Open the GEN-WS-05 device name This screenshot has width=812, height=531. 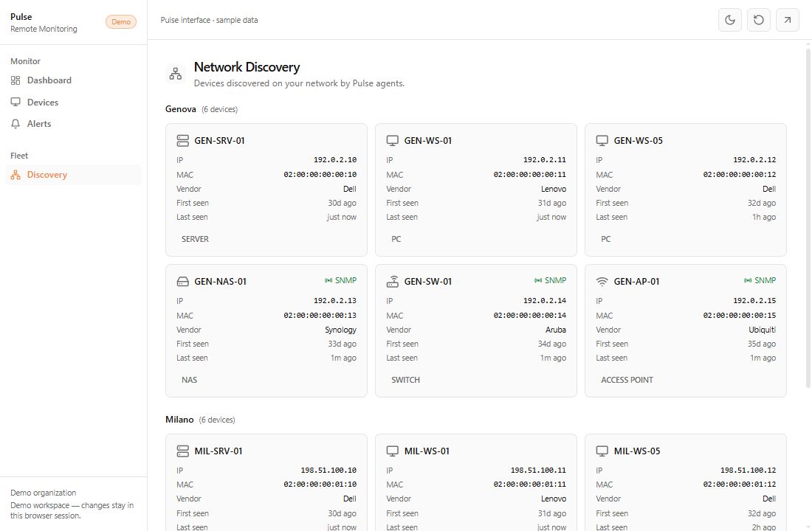tap(638, 140)
